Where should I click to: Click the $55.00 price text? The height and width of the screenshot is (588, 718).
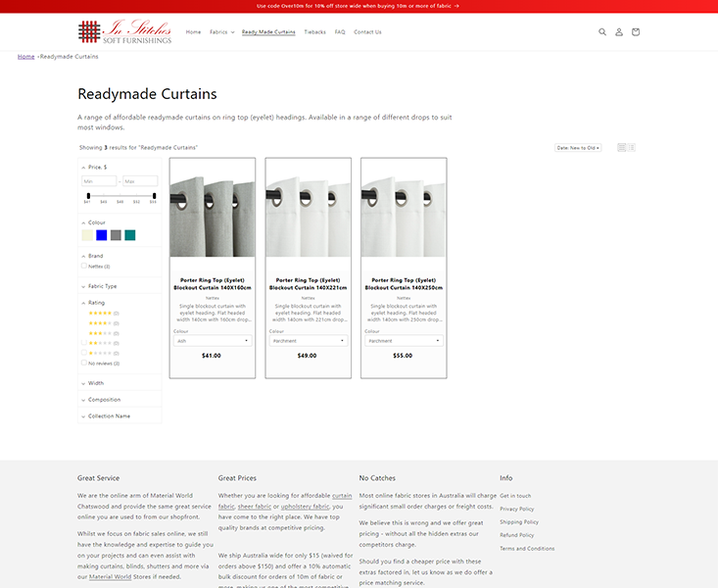point(403,356)
